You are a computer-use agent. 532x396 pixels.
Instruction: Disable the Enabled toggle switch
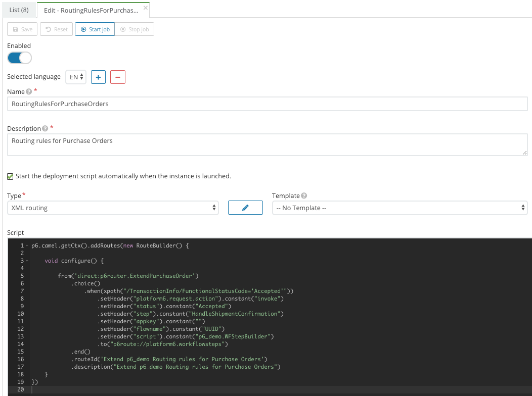point(19,58)
